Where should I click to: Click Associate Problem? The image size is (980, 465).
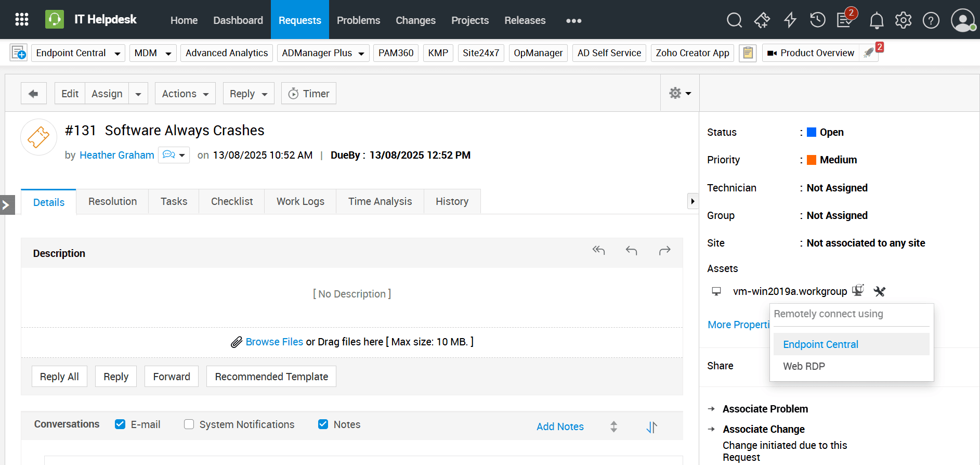765,409
